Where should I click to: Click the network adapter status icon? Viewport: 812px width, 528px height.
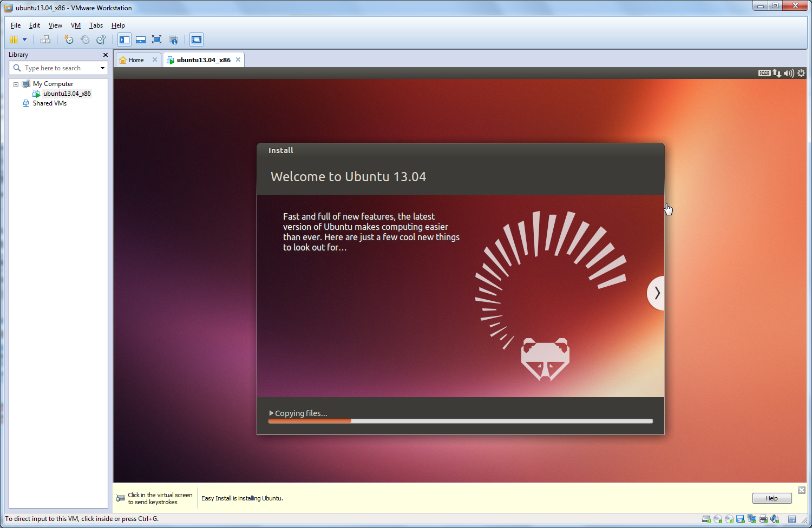[752, 519]
